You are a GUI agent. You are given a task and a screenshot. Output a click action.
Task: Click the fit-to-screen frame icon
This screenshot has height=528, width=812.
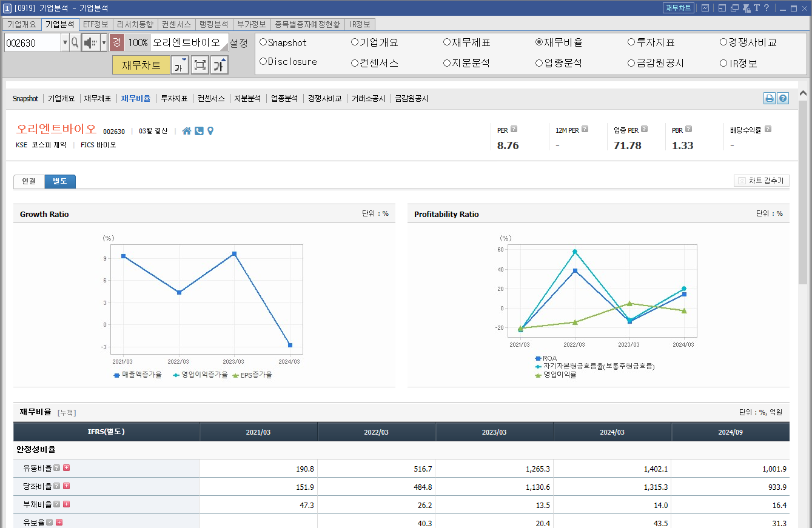tap(200, 65)
